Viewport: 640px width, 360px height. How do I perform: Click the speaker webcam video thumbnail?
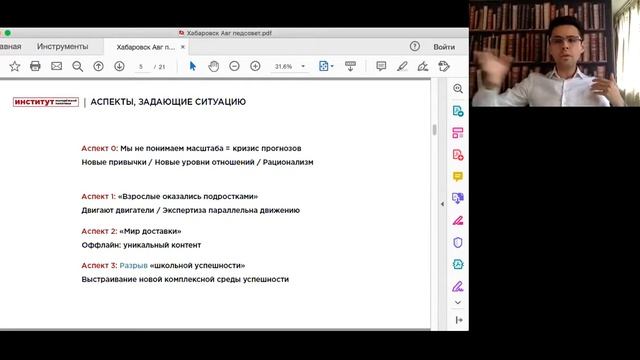tap(555, 53)
